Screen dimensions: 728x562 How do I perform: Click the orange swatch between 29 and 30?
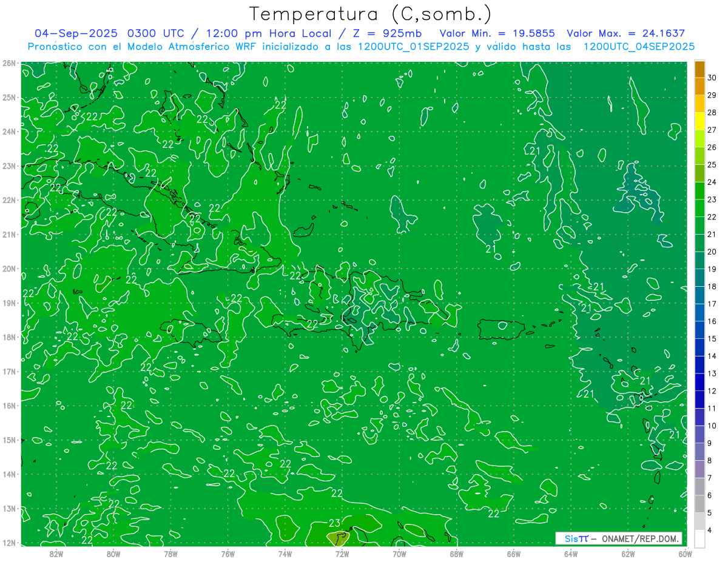(x=699, y=87)
